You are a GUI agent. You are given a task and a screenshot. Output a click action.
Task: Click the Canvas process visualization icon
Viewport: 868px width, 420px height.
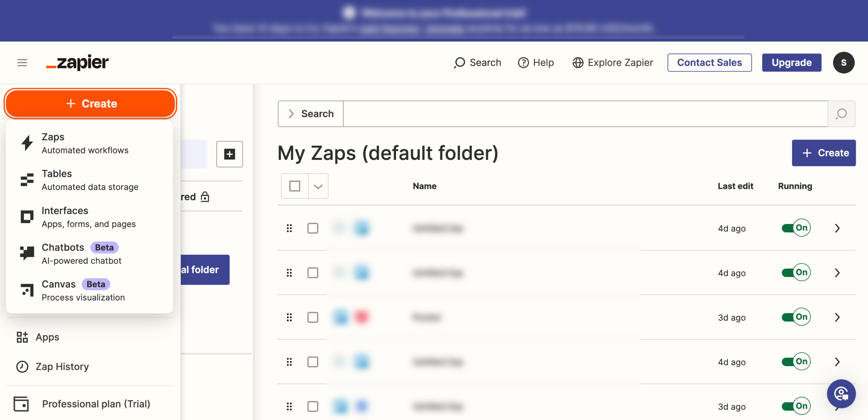(x=27, y=290)
